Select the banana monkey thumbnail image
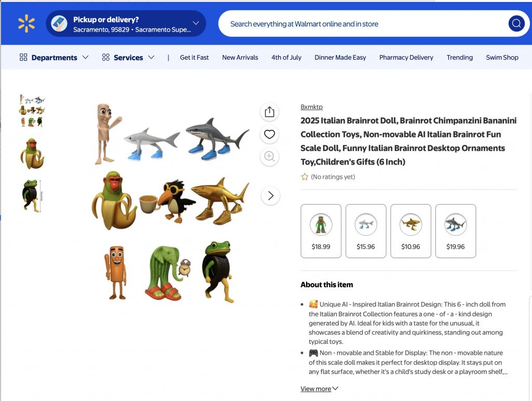 pyautogui.click(x=32, y=153)
